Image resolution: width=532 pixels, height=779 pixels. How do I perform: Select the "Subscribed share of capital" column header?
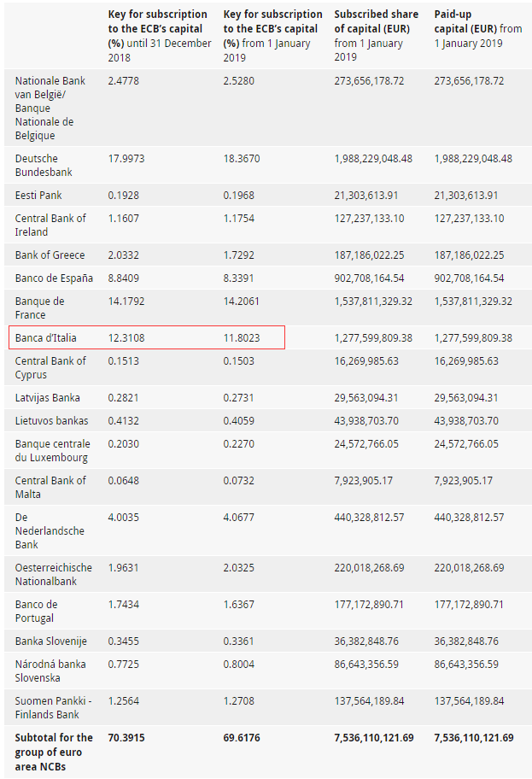click(376, 27)
